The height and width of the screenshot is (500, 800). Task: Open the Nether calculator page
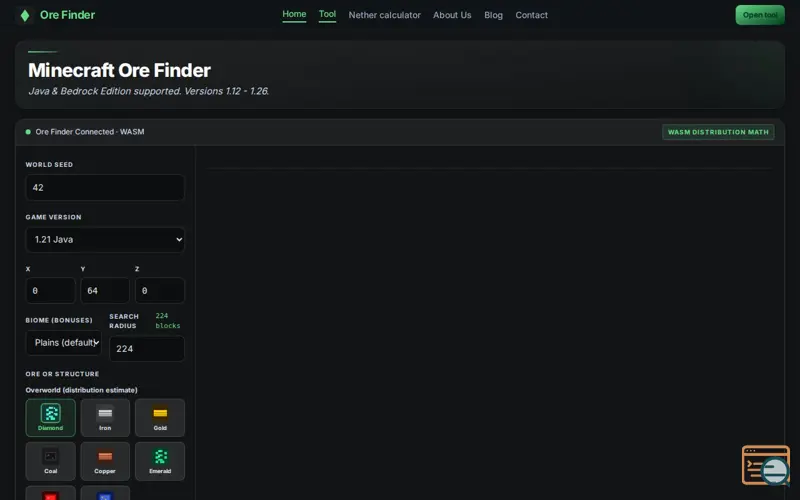[x=385, y=15]
